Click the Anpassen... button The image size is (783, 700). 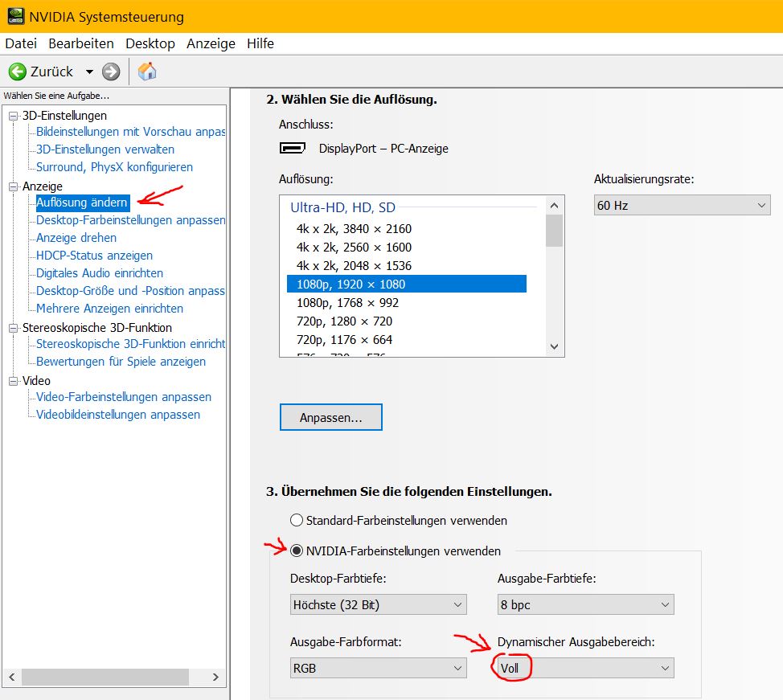coord(330,418)
